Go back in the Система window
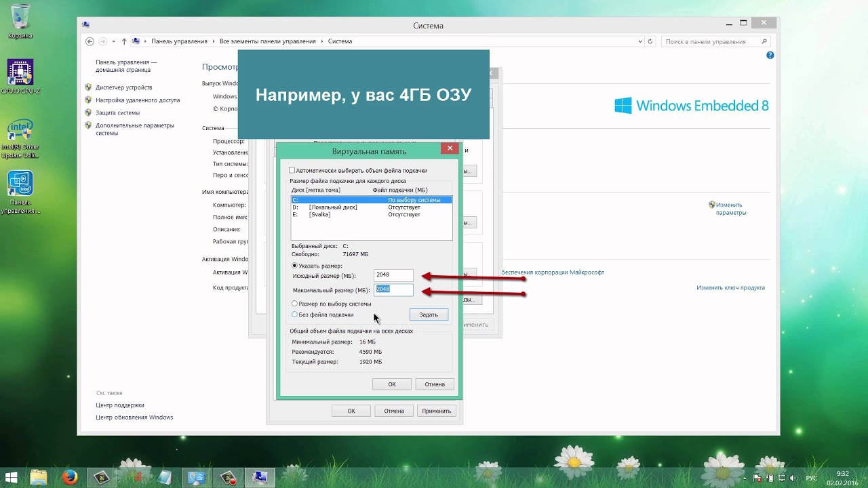868x488 pixels. (90, 41)
